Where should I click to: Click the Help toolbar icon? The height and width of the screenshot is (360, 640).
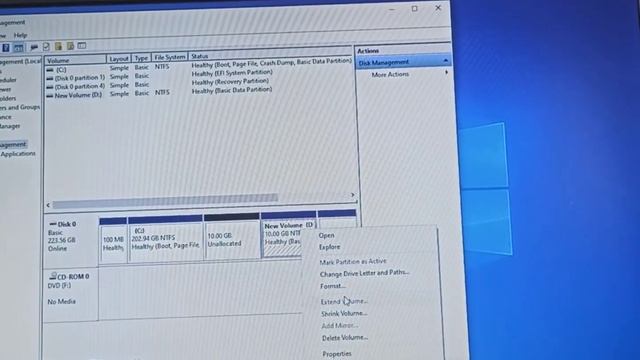click(x=6, y=48)
